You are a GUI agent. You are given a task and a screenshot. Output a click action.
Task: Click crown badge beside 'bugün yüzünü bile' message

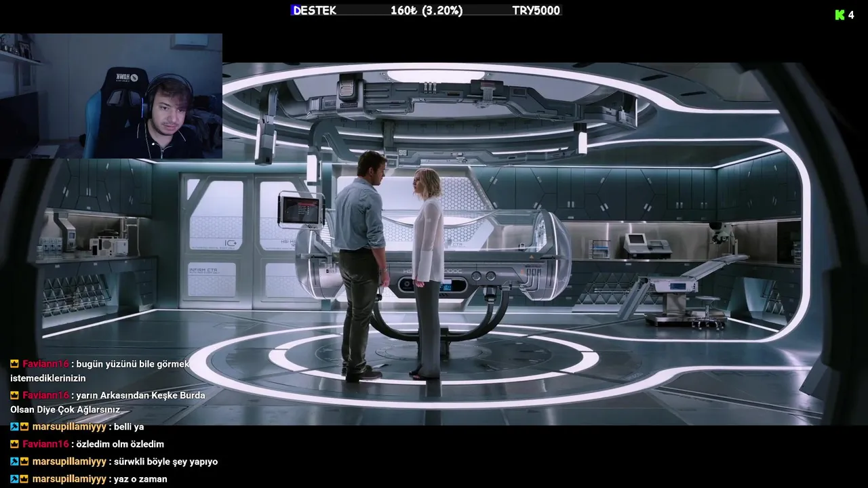point(15,364)
